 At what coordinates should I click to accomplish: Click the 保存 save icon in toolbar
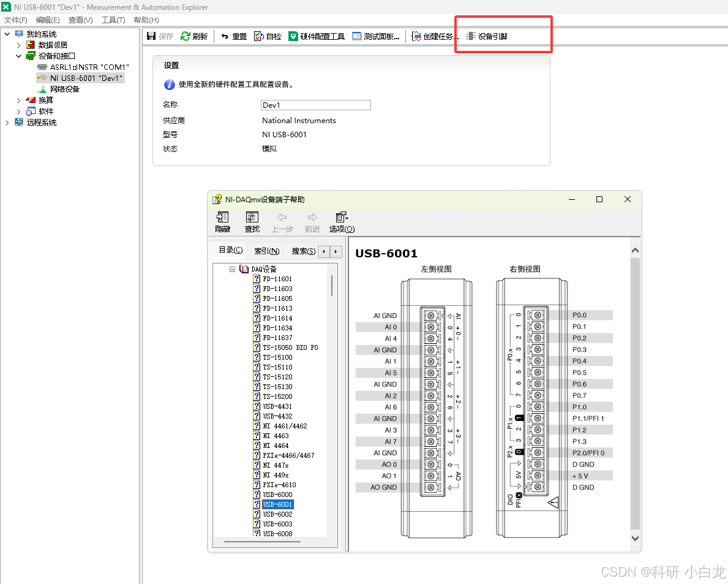151,36
